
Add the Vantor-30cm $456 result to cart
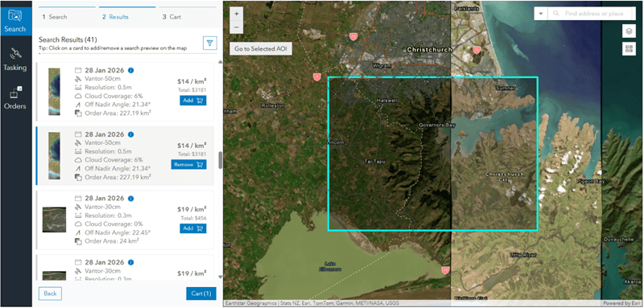coord(193,228)
